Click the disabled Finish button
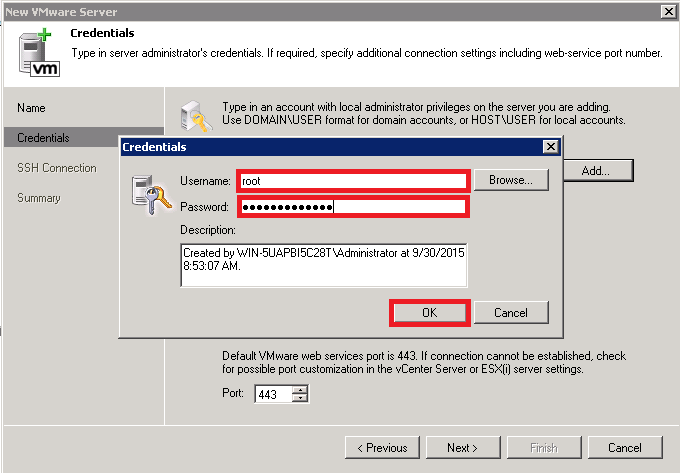Viewport: 680px width, 473px height. pos(544,447)
